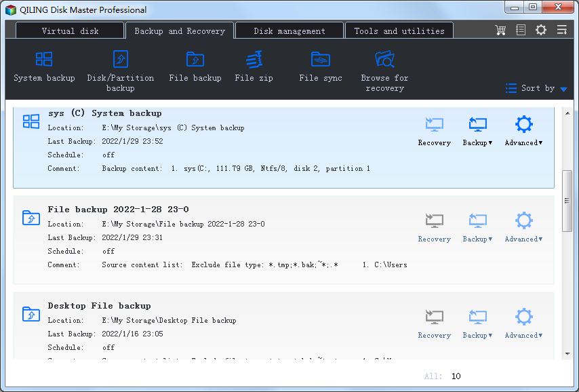Screen dimensions: 579x392
Task: Open the System backup tool
Action: pyautogui.click(x=44, y=66)
